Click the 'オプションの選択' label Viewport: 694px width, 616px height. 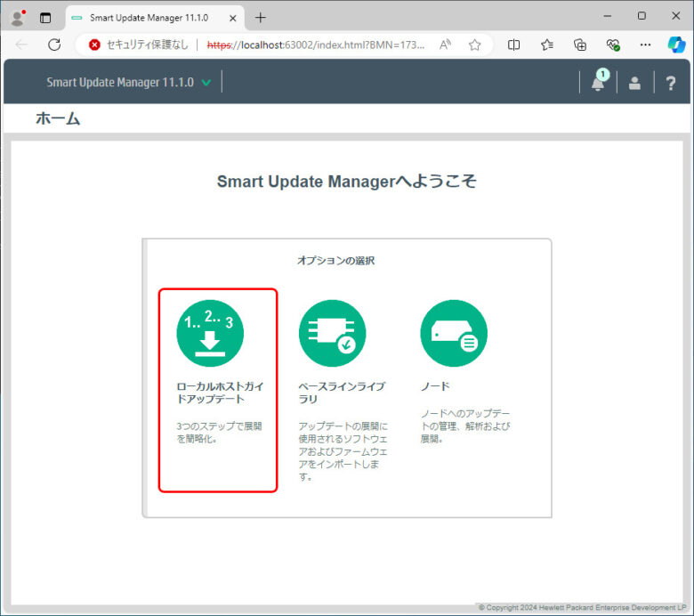point(335,261)
